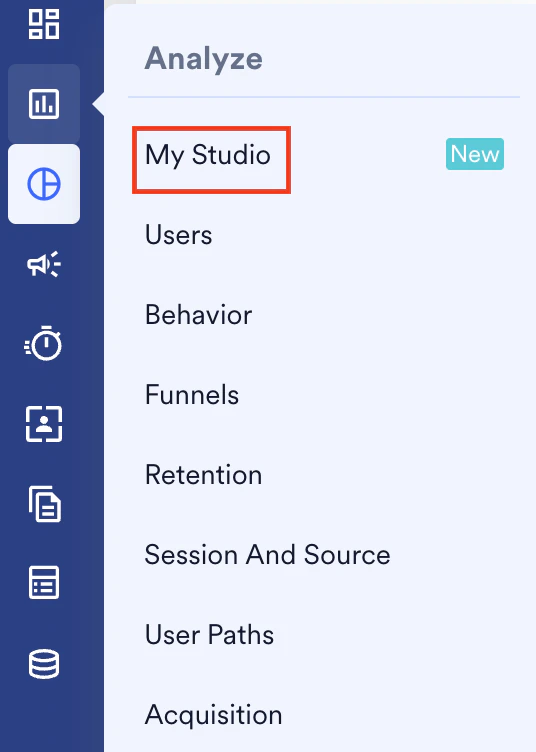Viewport: 536px width, 752px height.
Task: Click the database cylinder icon
Action: click(44, 664)
